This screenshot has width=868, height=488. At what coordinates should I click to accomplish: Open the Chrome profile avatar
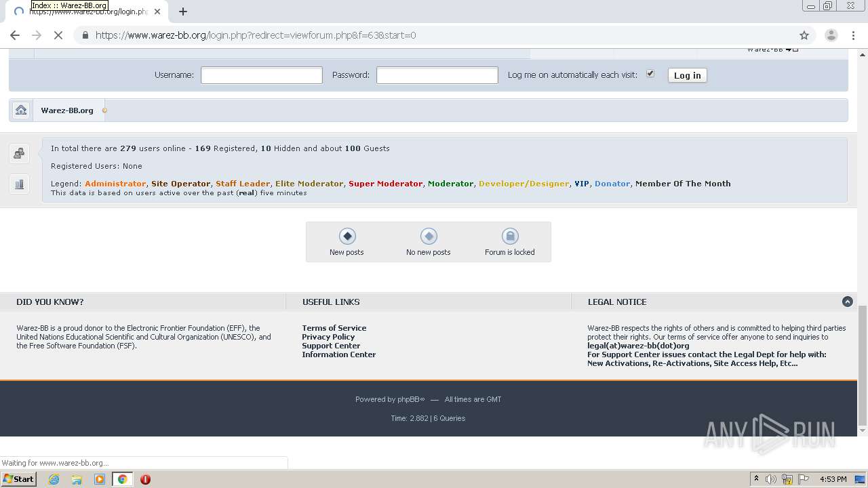[x=831, y=35]
